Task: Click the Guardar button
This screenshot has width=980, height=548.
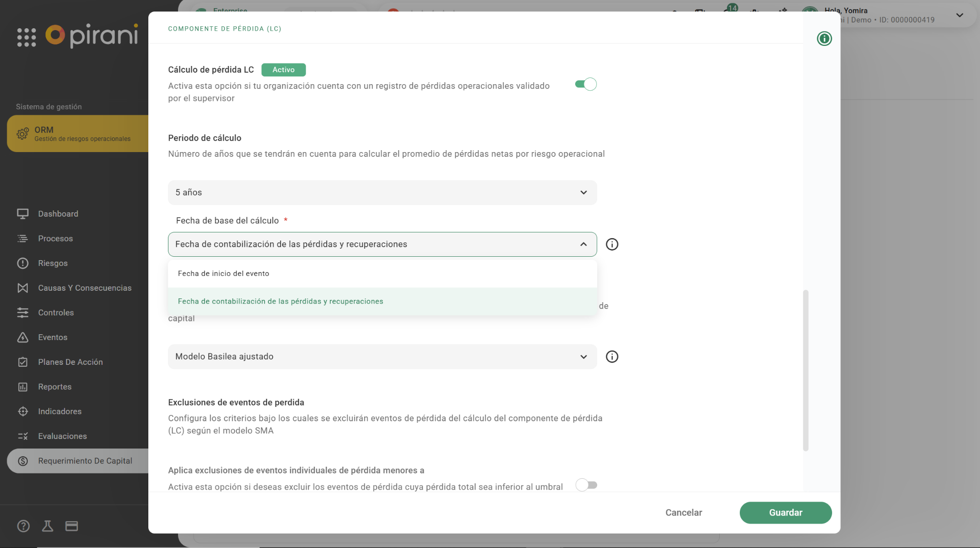Action: (785, 513)
